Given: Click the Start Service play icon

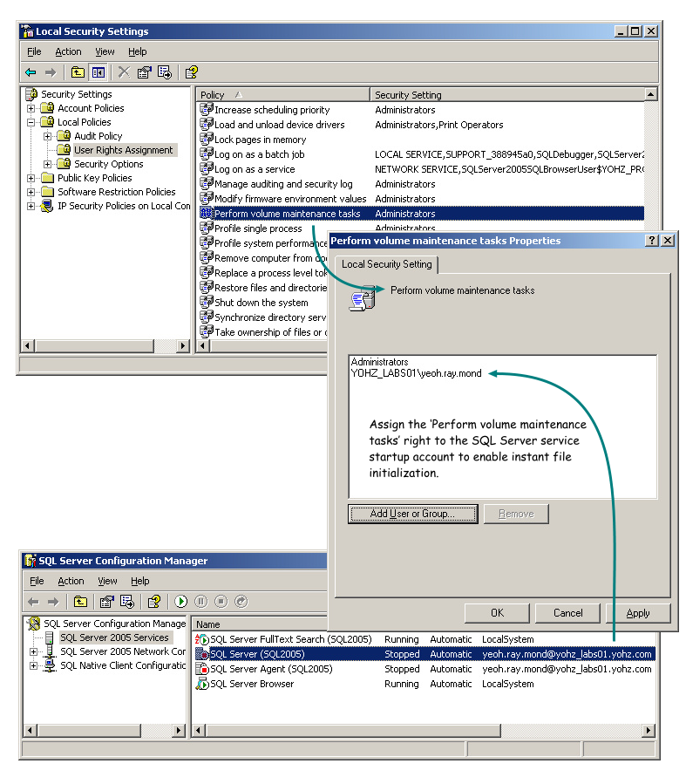Looking at the screenshot, I should (180, 602).
